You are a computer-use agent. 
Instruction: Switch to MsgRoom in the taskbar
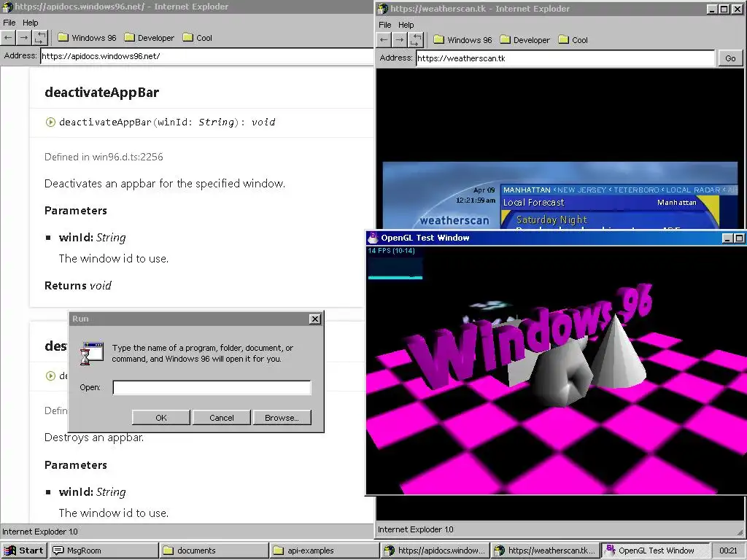(x=104, y=551)
